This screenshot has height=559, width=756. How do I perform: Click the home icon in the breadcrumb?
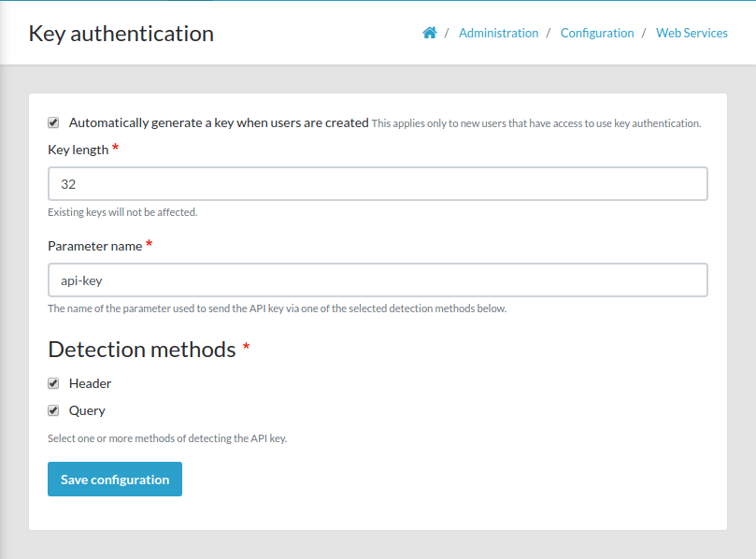tap(429, 32)
